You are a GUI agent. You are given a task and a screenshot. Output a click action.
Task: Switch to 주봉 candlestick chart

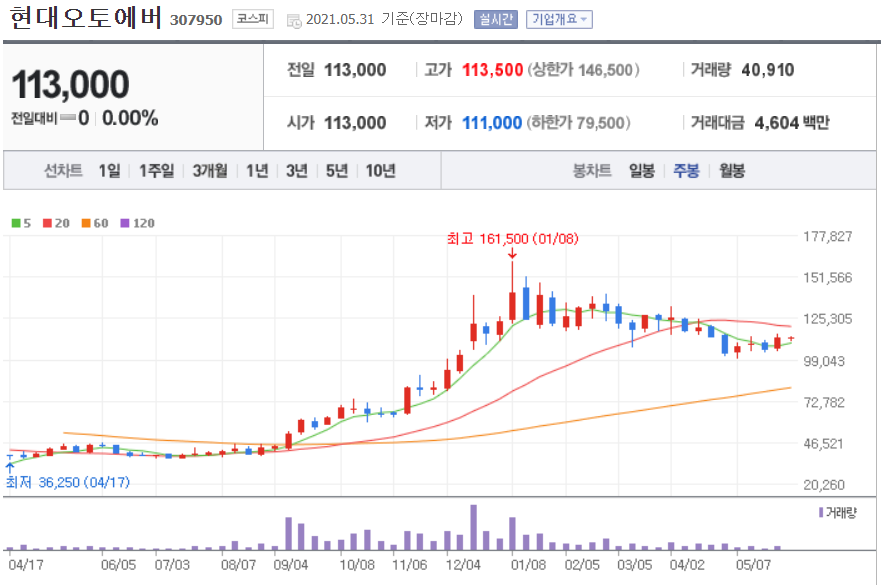[687, 170]
